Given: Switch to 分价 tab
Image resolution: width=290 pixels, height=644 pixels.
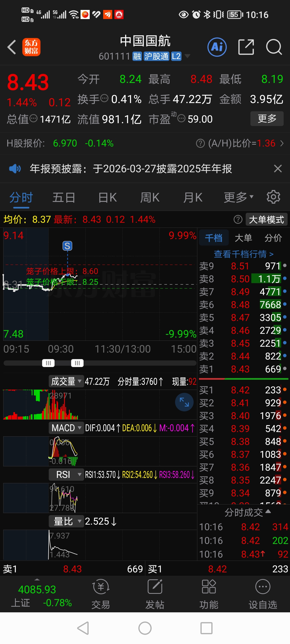Looking at the screenshot, I should coord(273,237).
